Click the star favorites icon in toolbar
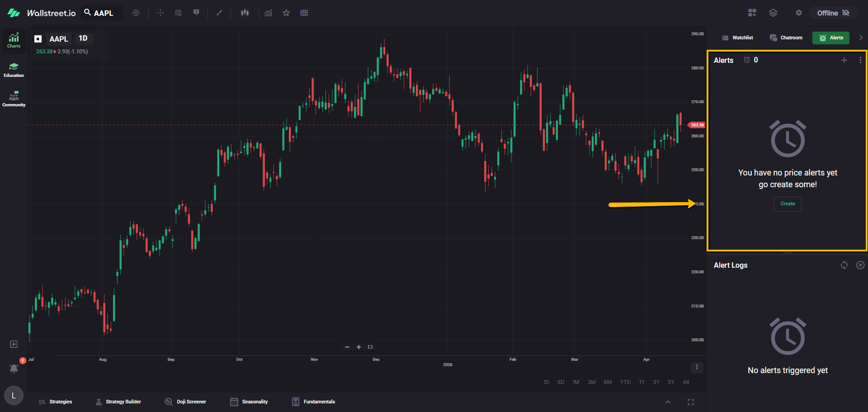The width and height of the screenshot is (868, 412). [x=286, y=13]
